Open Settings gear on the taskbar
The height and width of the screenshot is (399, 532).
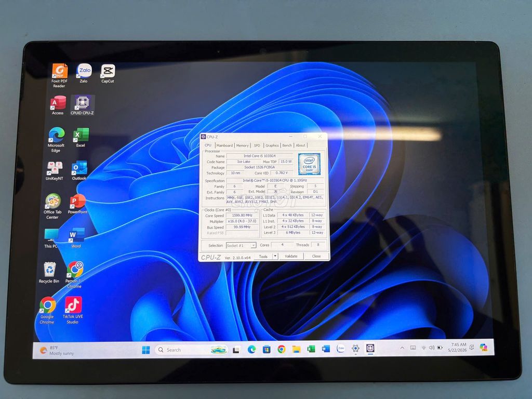355,348
